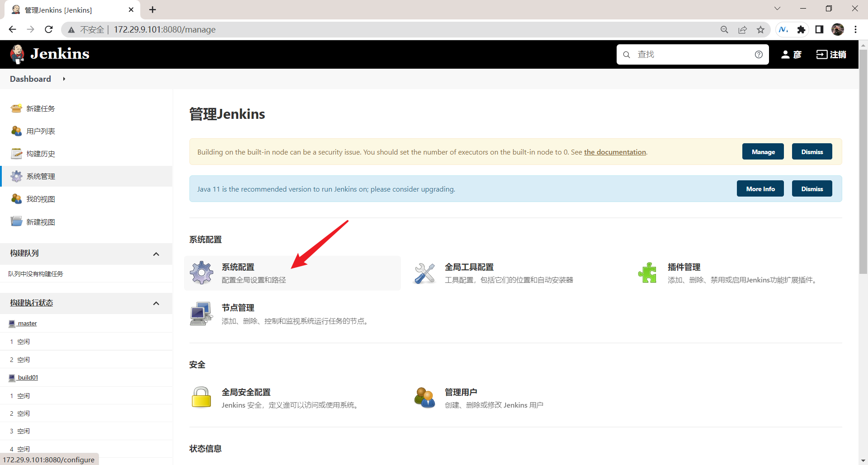
Task: Click the Manage button in security warning
Action: pyautogui.click(x=763, y=152)
